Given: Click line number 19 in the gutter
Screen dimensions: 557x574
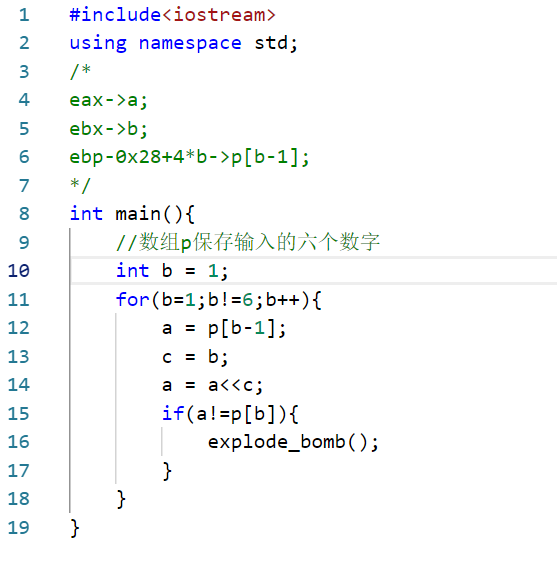Looking at the screenshot, I should (19, 528).
